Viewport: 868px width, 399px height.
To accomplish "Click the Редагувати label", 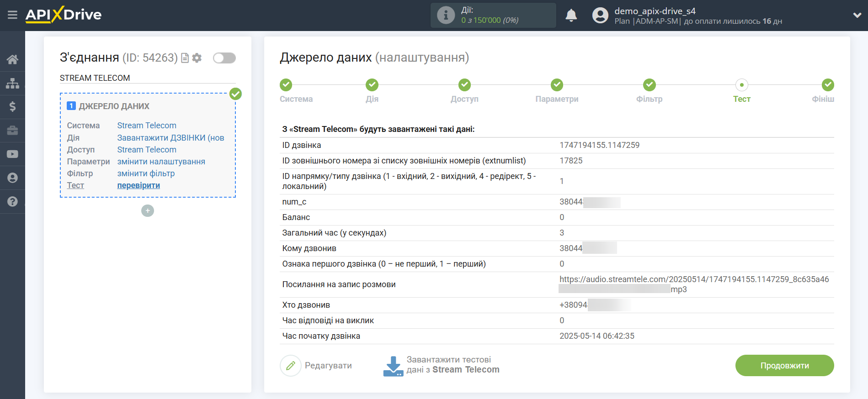I will [x=328, y=366].
